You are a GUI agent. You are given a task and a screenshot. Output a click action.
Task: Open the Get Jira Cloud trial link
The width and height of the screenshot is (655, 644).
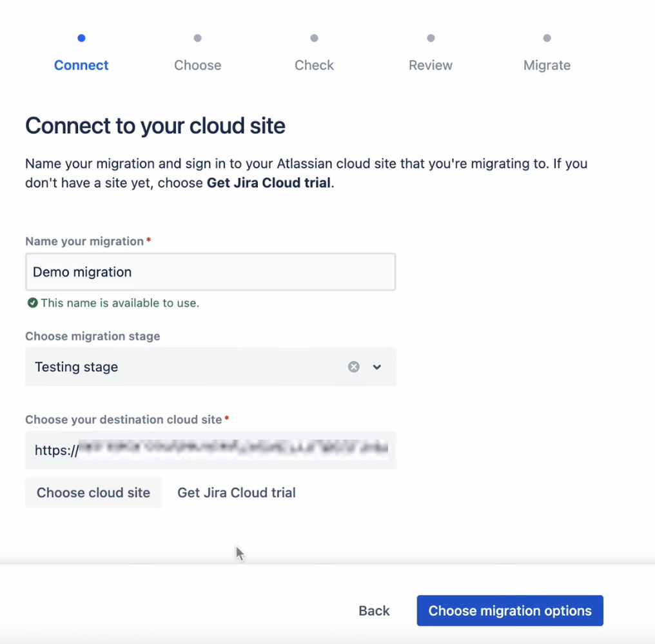click(236, 493)
